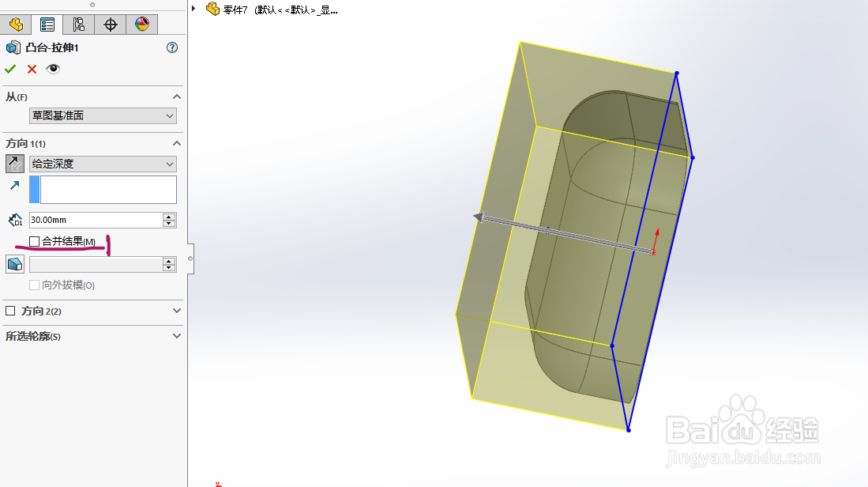Screen dimensions: 868x487
Task: Expand the 所选轮廓(S) section
Action: click(176, 335)
